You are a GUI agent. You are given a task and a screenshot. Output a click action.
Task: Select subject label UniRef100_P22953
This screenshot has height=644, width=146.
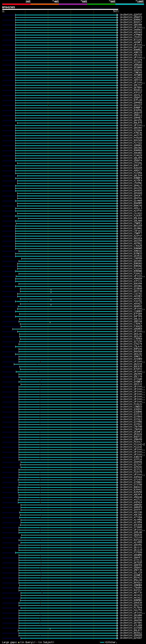pyautogui.click(x=131, y=63)
